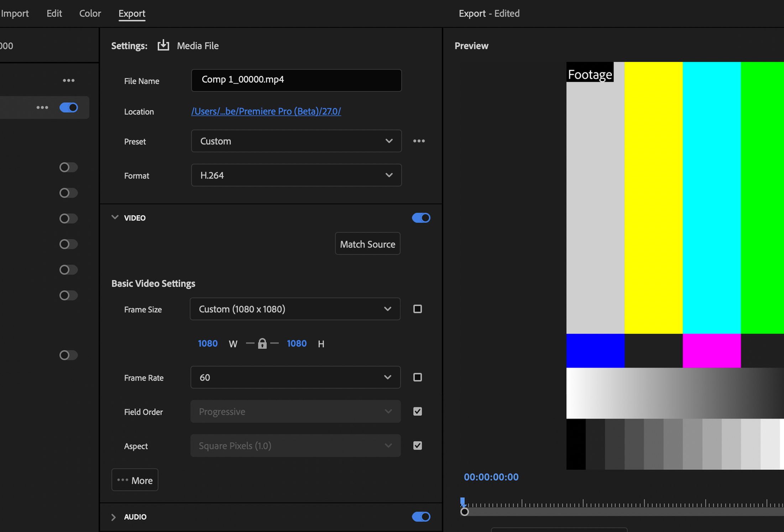Open the Preset dropdown showing Custom

[x=296, y=141]
